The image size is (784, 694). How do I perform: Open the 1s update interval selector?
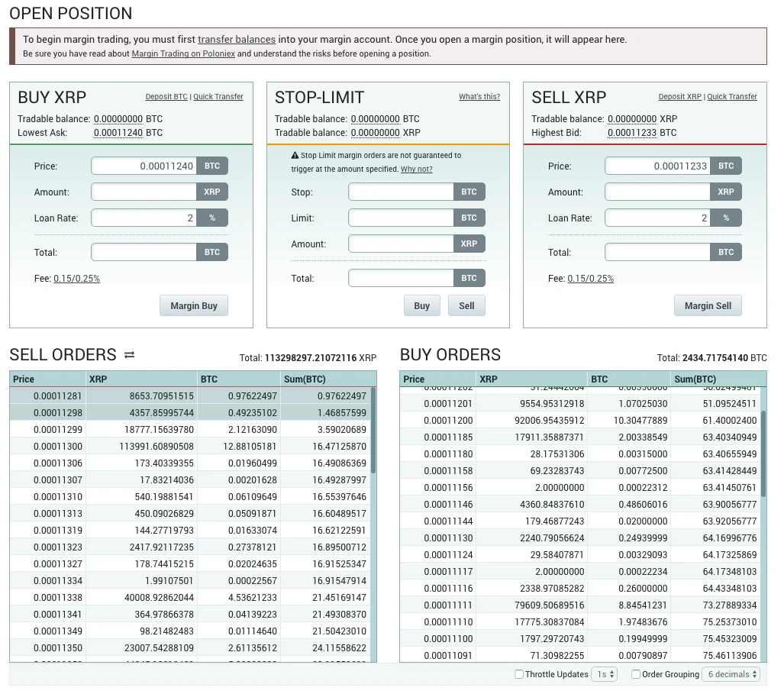(x=605, y=674)
